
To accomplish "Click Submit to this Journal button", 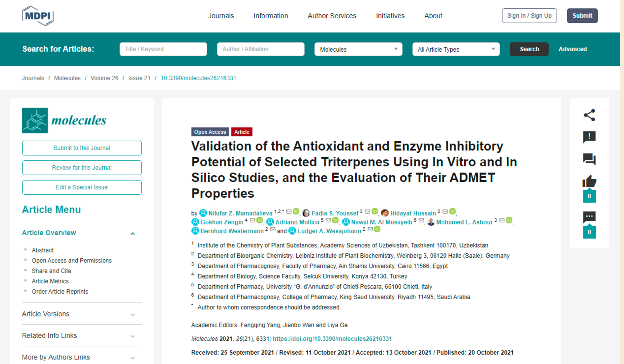I will click(82, 148).
